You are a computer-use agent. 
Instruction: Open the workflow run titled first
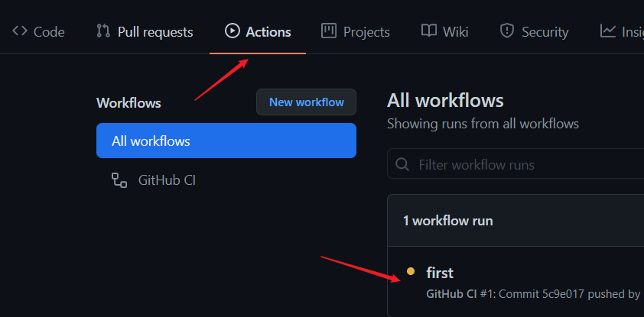[x=440, y=273]
